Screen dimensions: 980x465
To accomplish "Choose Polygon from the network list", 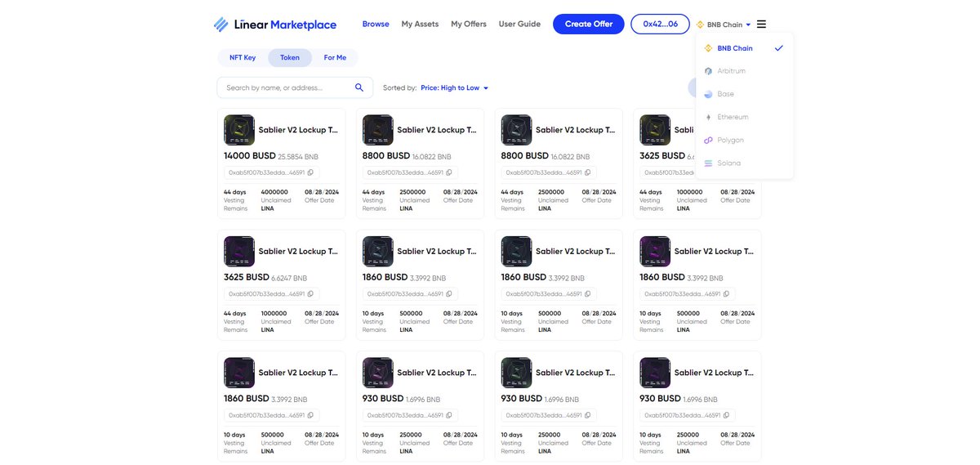I will coord(744,140).
